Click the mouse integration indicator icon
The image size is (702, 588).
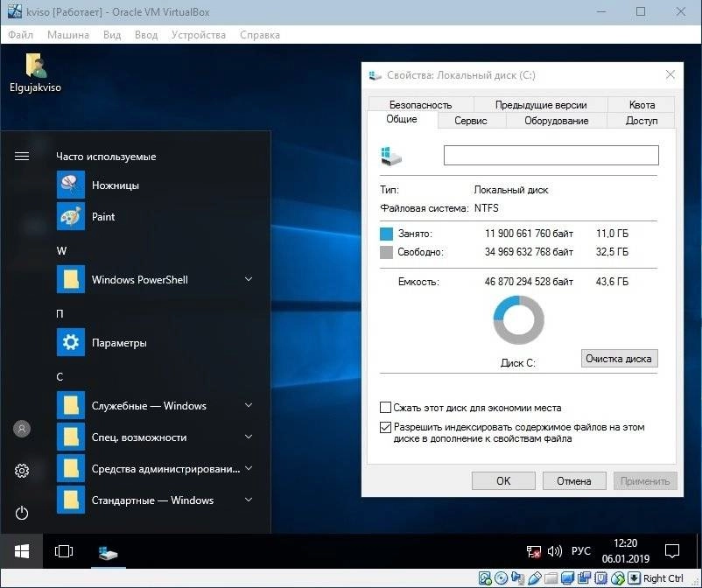tap(618, 578)
